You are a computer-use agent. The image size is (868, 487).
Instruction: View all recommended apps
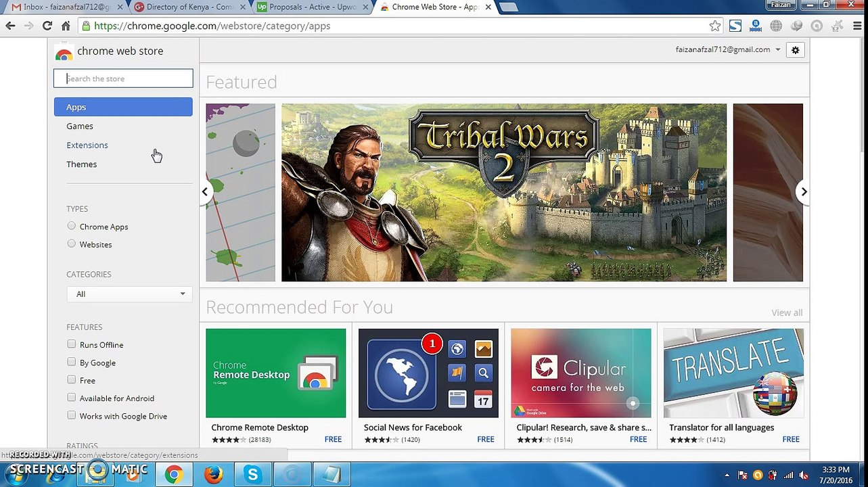[x=787, y=312]
